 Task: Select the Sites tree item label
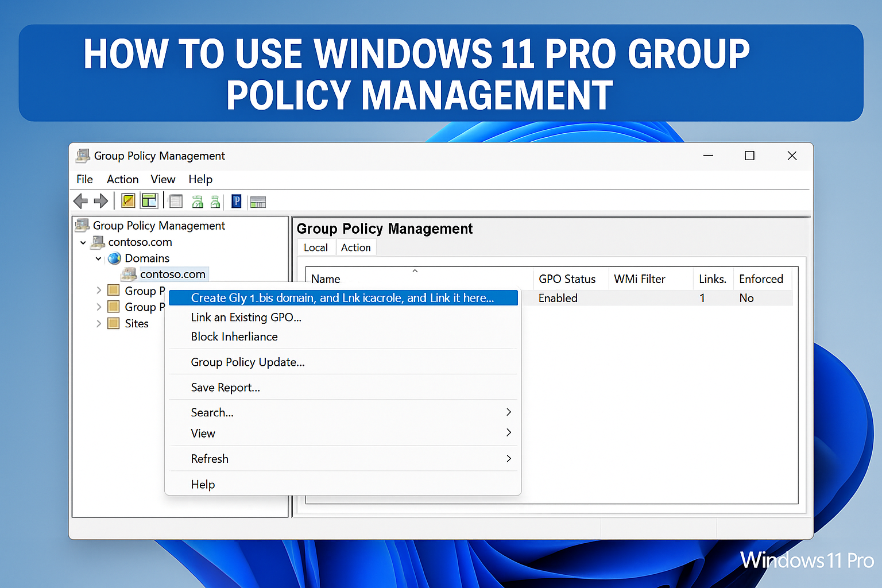click(137, 323)
